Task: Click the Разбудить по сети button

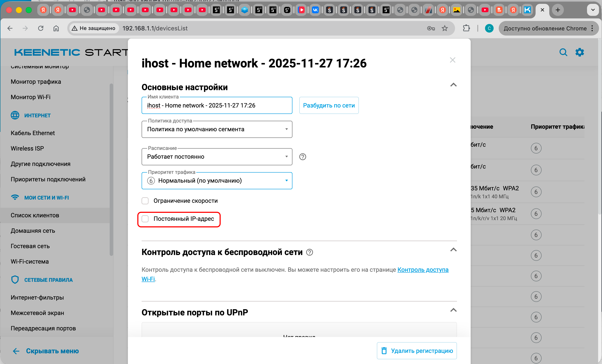Action: pos(329,106)
